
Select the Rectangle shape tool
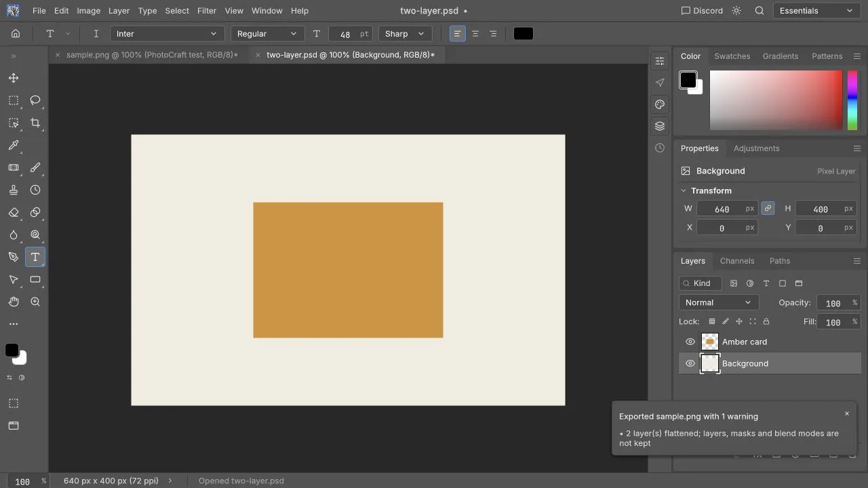35,279
